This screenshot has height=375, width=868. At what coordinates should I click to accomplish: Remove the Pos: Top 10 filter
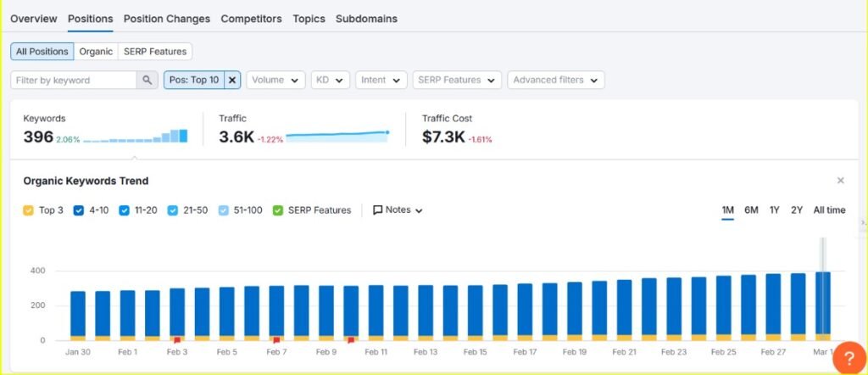click(x=232, y=80)
